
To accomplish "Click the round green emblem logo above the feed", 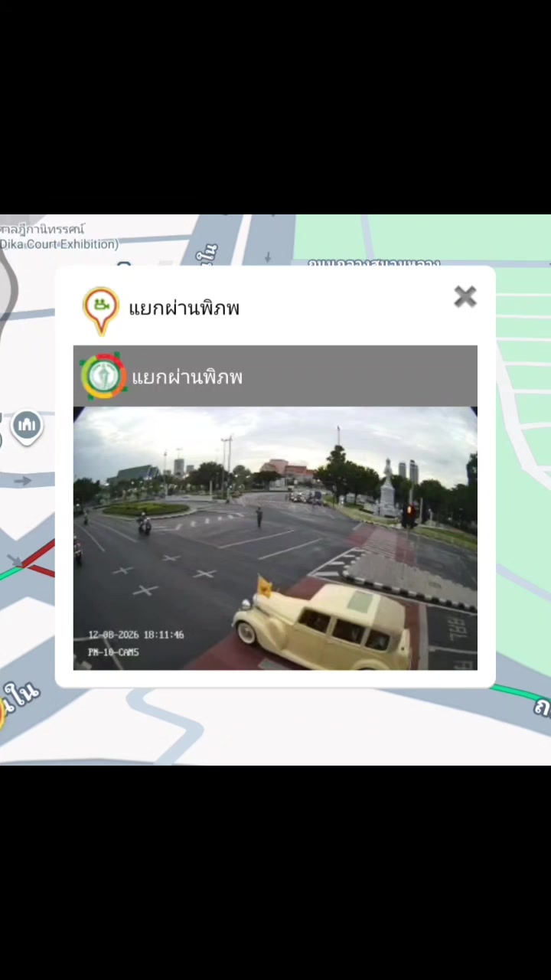I will coord(103,376).
